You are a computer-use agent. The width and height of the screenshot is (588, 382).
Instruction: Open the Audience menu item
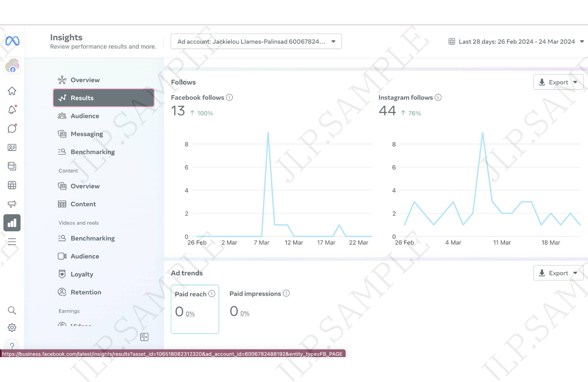(85, 116)
